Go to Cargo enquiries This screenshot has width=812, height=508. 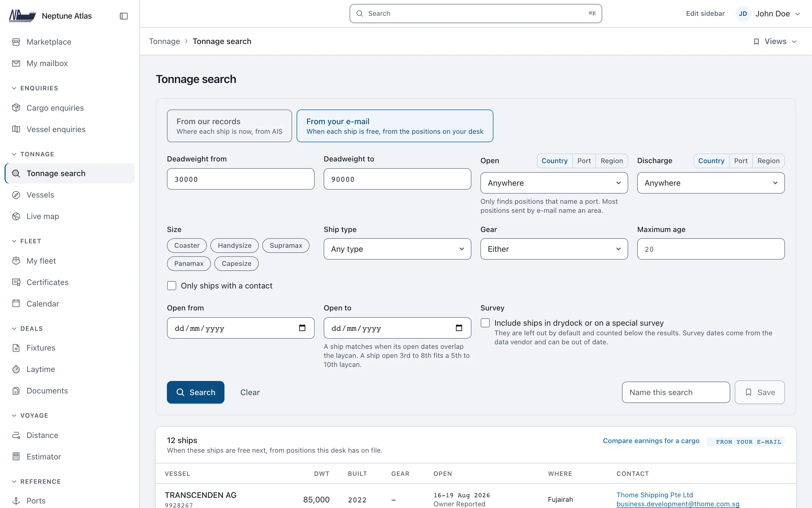[70, 108]
